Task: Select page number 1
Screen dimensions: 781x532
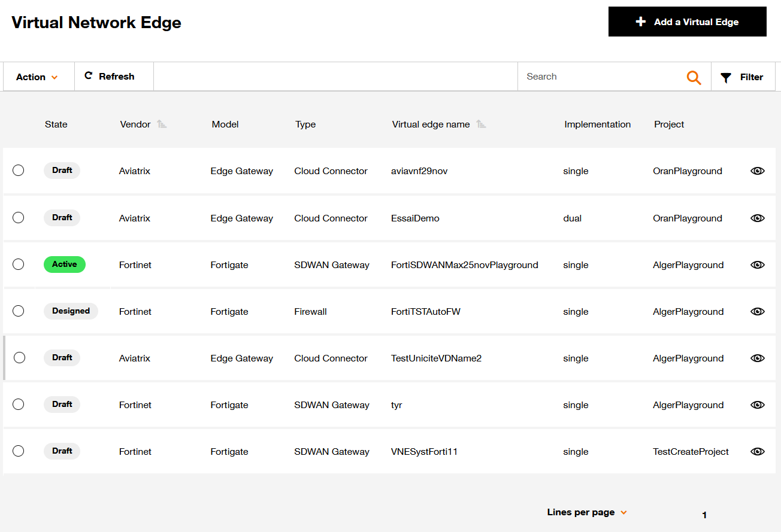Action: pyautogui.click(x=704, y=515)
